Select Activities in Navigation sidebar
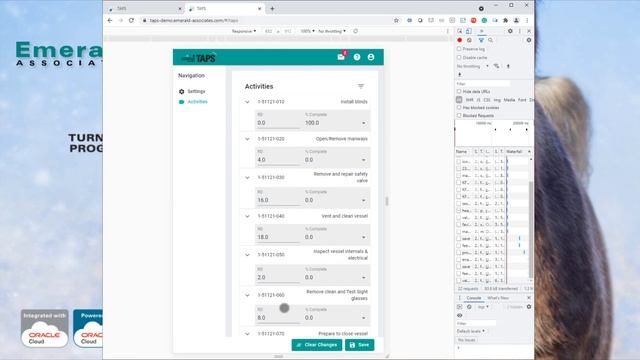 pyautogui.click(x=198, y=102)
